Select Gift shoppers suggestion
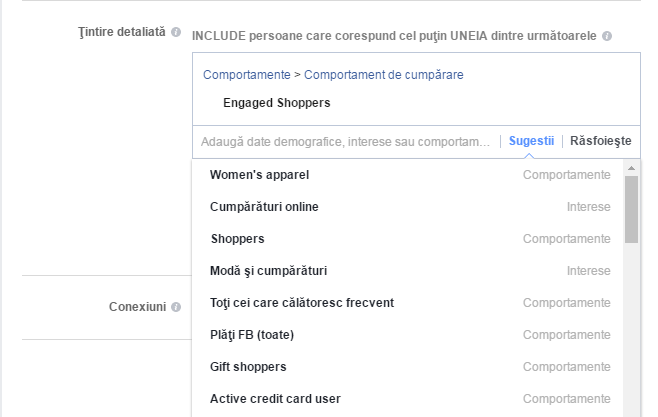 (x=248, y=367)
